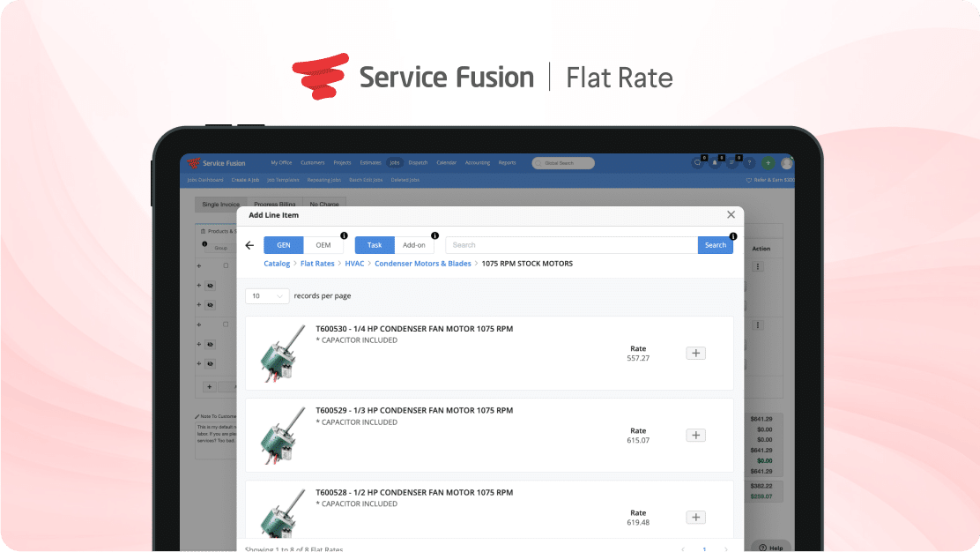980x552 pixels.
Task: Click the info icon next to OEM
Action: [x=344, y=236]
